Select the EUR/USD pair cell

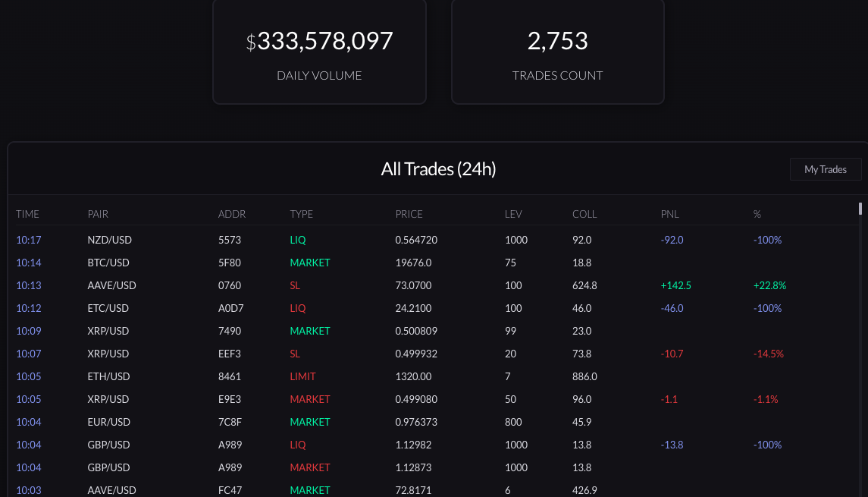[x=109, y=422]
